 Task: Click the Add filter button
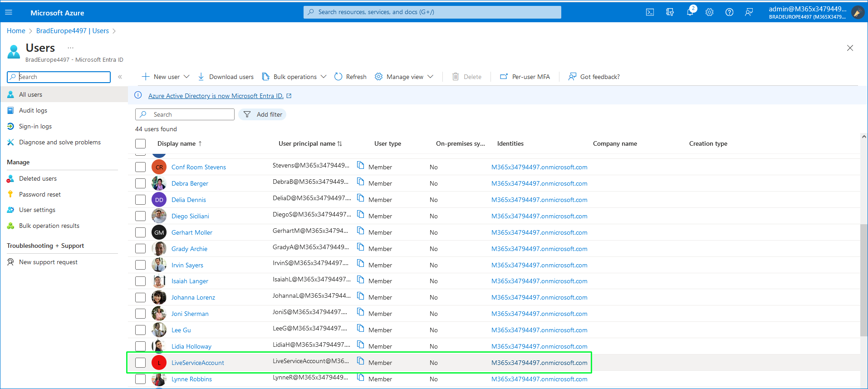point(262,114)
